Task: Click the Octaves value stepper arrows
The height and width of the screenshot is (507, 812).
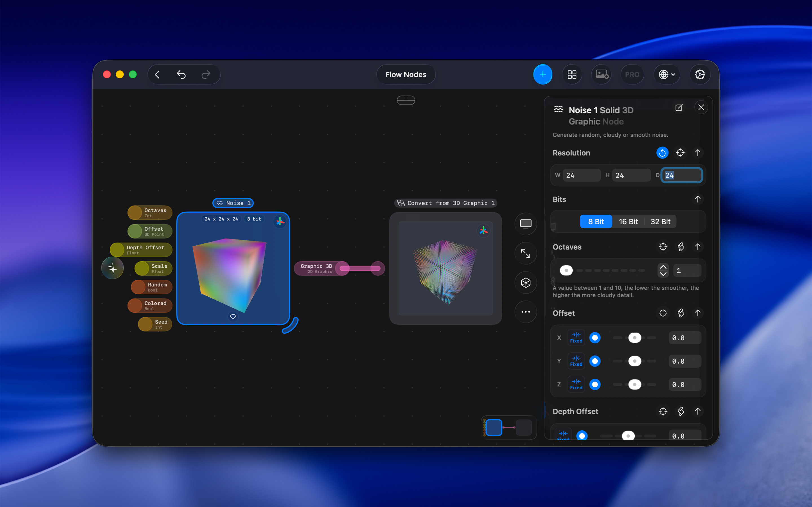Action: pos(663,270)
